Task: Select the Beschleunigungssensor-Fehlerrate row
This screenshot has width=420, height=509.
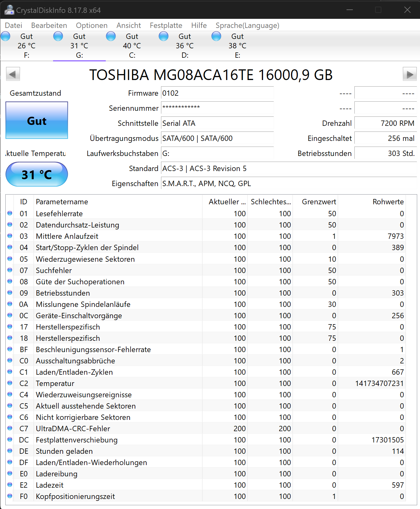Action: pyautogui.click(x=206, y=349)
